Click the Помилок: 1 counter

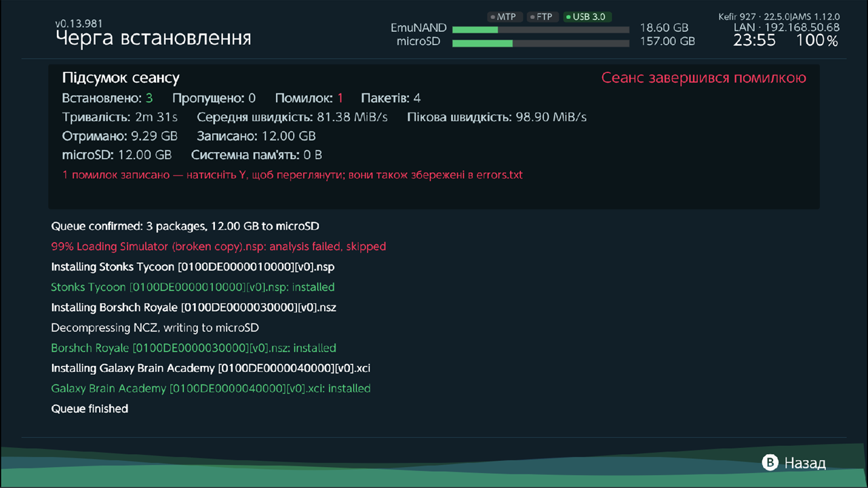[x=309, y=98]
